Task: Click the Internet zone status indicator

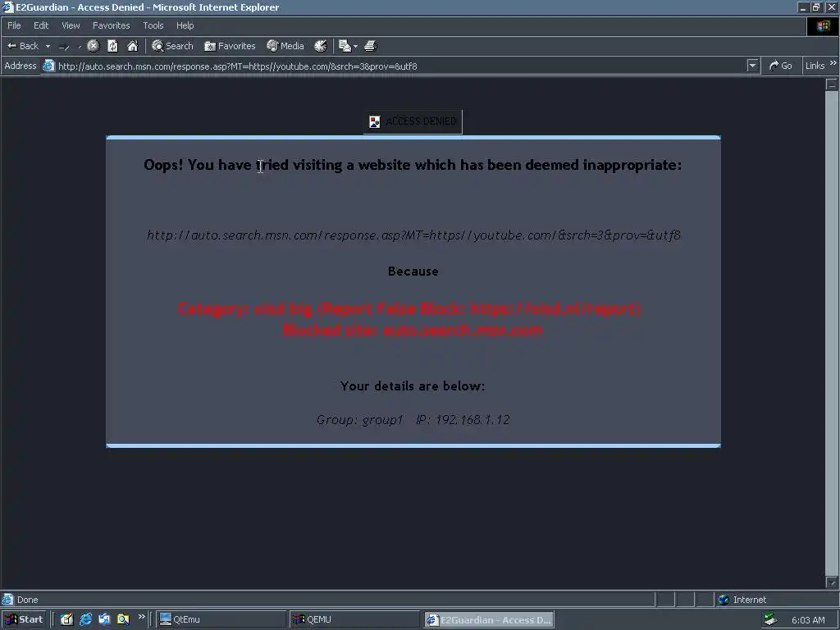Action: coord(742,600)
